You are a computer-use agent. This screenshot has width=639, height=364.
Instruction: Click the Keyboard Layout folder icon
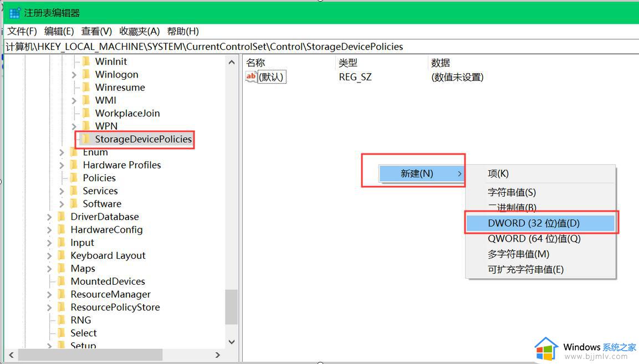click(x=62, y=255)
